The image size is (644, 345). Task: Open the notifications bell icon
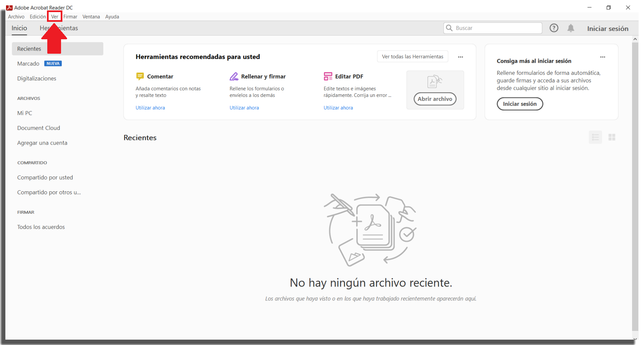pyautogui.click(x=571, y=28)
